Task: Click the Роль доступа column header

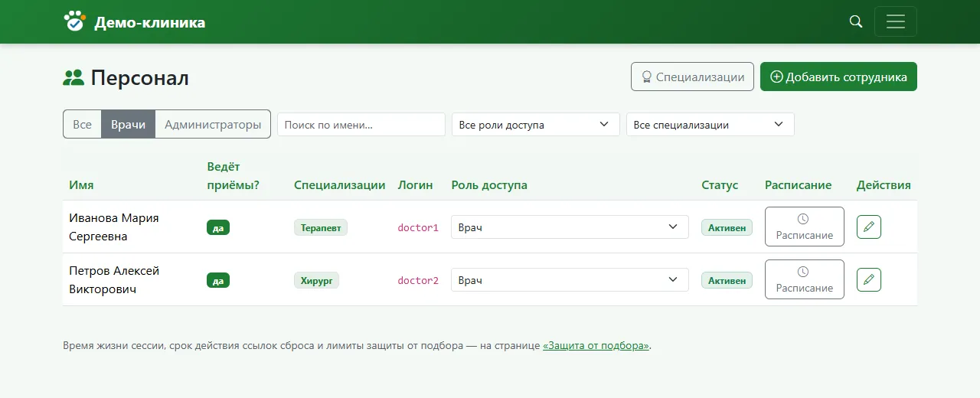Action: tap(489, 184)
